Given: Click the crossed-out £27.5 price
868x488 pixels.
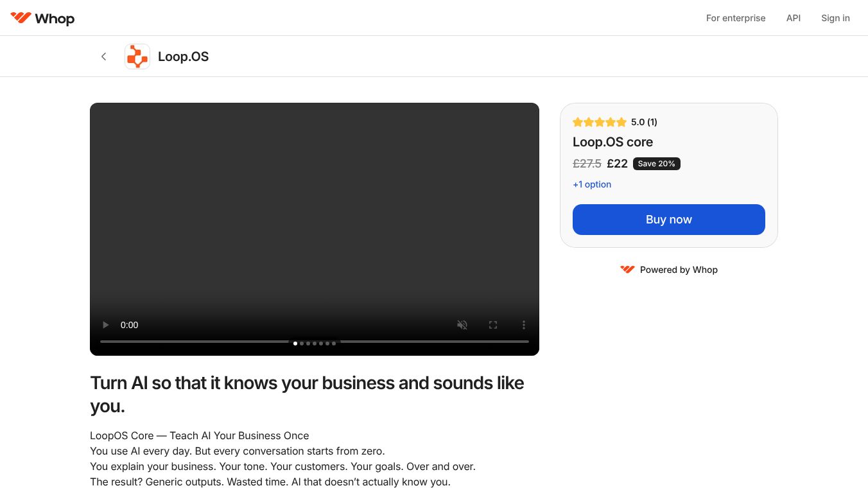Looking at the screenshot, I should 587,164.
